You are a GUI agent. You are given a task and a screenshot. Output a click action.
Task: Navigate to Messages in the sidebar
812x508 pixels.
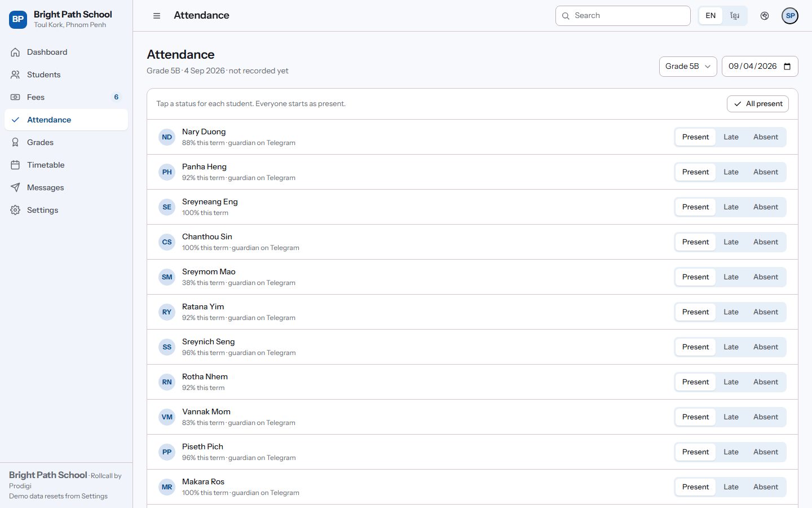click(66, 187)
